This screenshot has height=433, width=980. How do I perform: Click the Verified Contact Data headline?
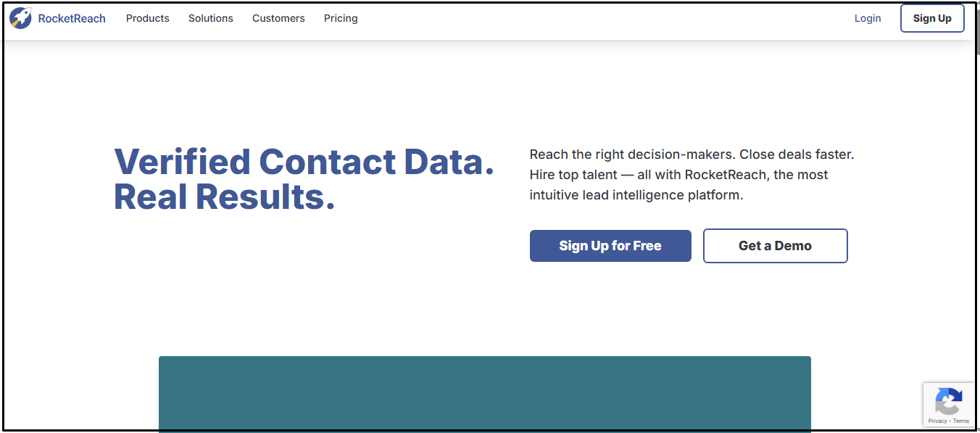pyautogui.click(x=304, y=162)
